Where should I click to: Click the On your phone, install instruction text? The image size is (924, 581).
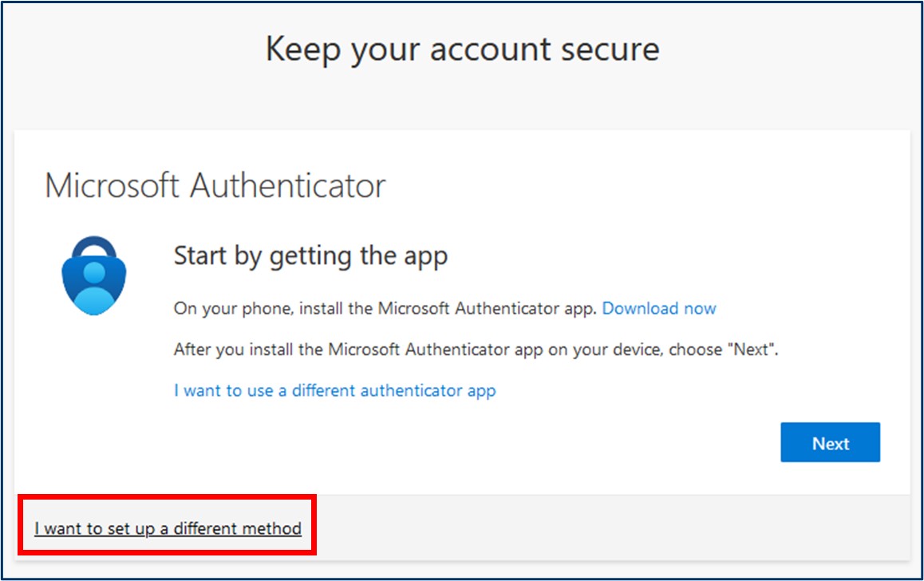click(x=385, y=308)
